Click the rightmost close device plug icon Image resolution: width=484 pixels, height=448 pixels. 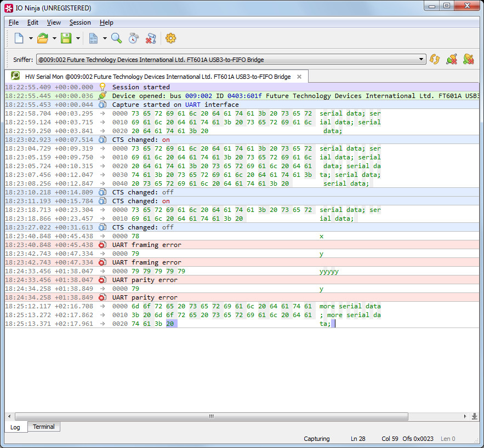[469, 59]
